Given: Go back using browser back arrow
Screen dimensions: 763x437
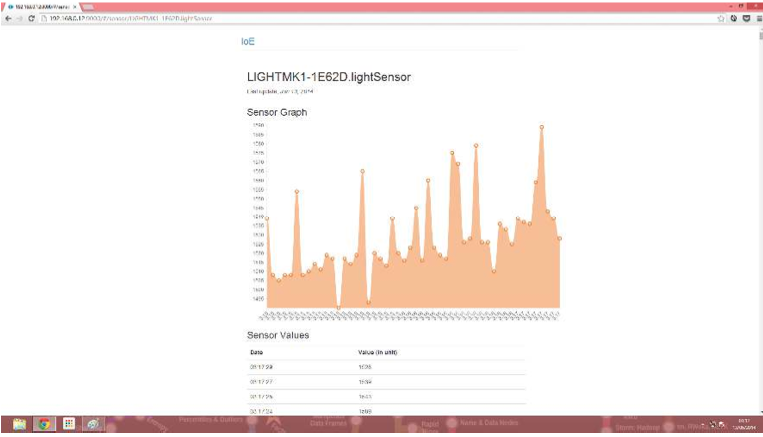Looking at the screenshot, I should coord(8,18).
